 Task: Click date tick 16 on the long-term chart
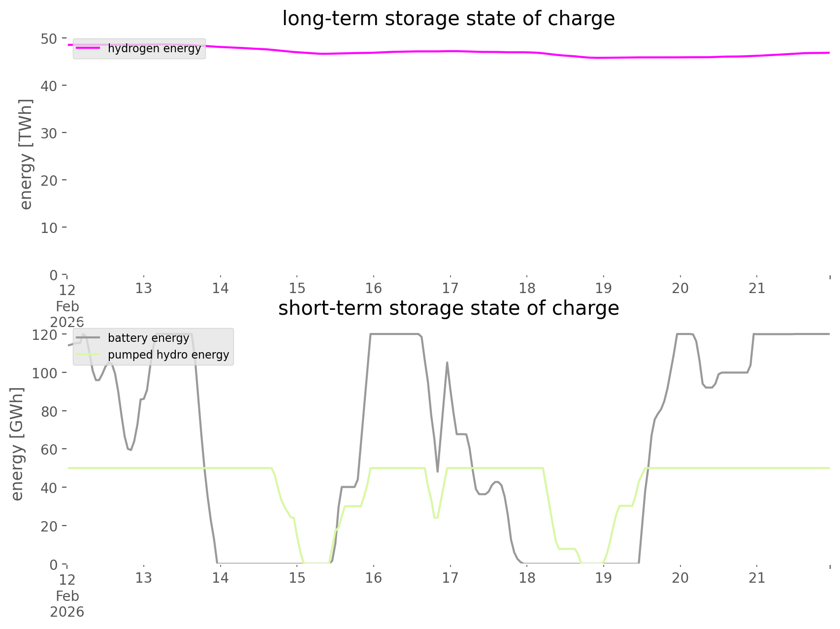tap(374, 288)
